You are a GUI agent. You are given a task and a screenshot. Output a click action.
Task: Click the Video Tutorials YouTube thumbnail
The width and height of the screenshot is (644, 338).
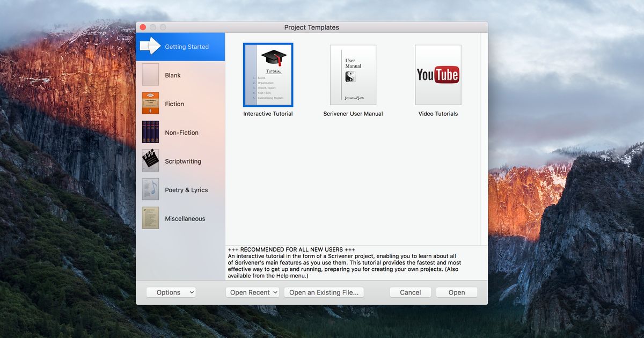coord(438,75)
